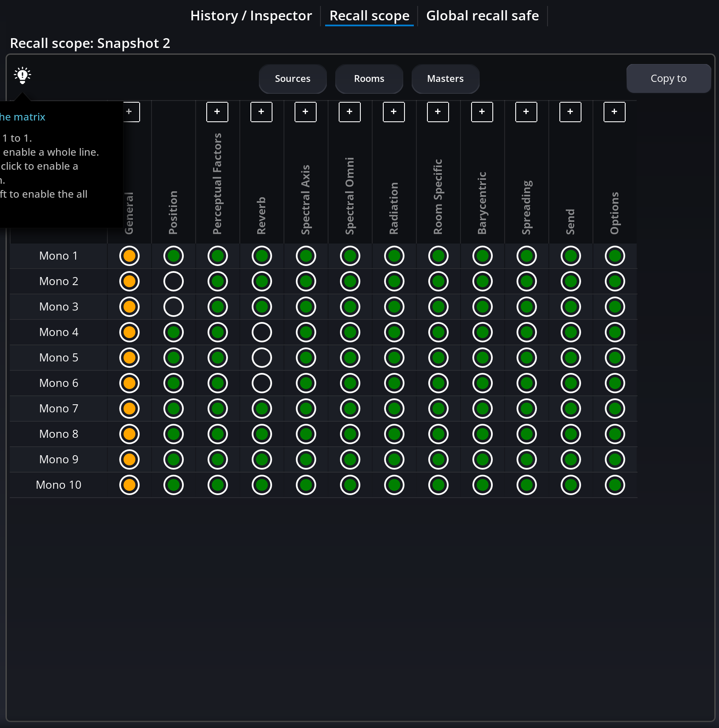Enable Position recall for Mono 2
The width and height of the screenshot is (719, 728).
174,281
